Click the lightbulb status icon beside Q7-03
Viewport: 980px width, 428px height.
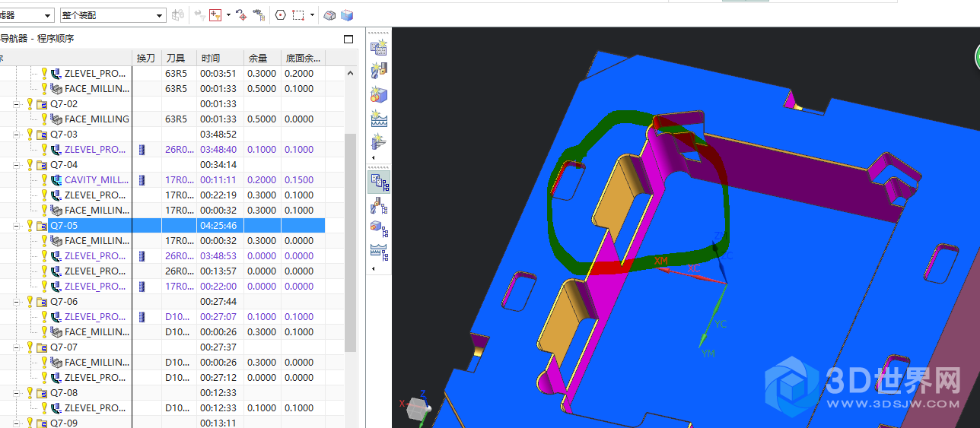[30, 135]
